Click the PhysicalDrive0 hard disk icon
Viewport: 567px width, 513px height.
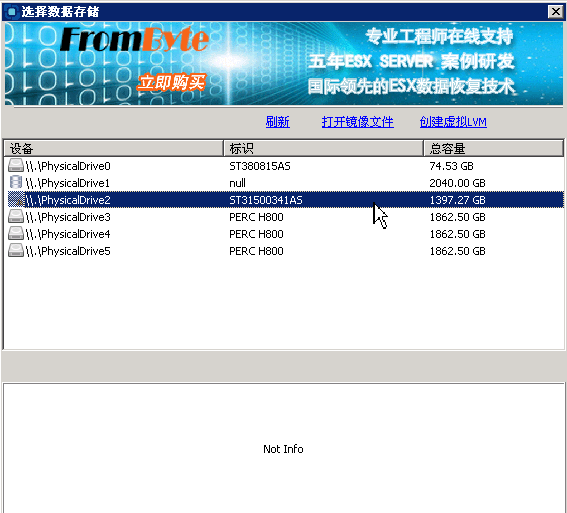click(16, 166)
